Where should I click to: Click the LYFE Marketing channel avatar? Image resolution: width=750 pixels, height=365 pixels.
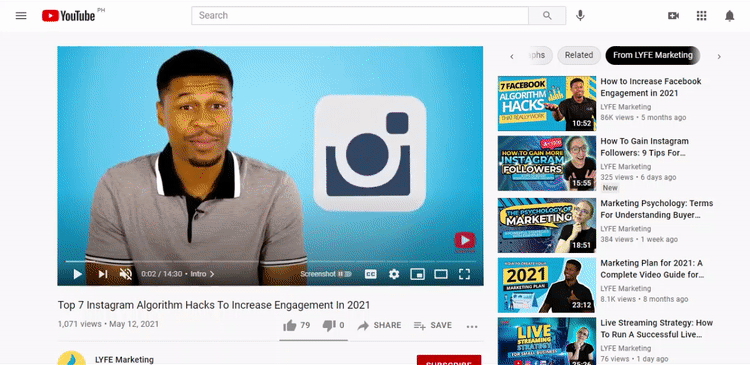[x=71, y=358]
